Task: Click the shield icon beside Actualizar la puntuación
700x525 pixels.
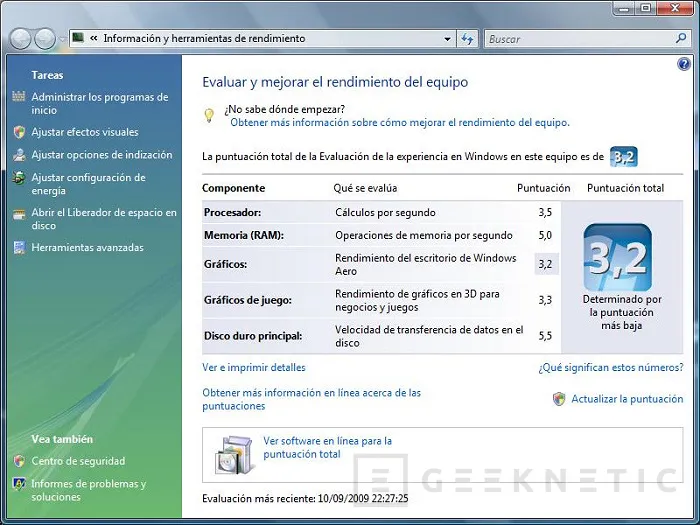Action: pos(558,399)
